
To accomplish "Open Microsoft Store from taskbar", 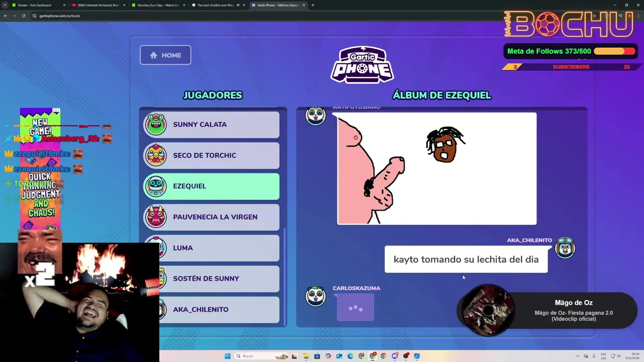I will (x=317, y=356).
